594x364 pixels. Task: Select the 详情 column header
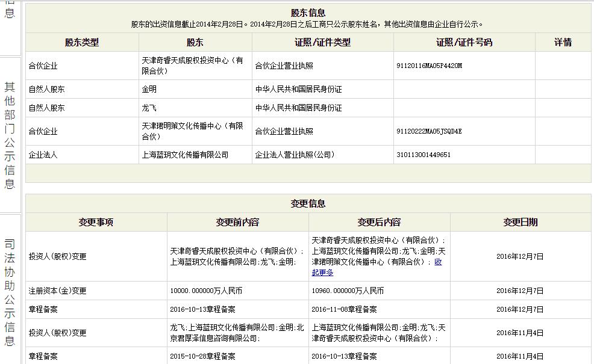[x=563, y=42]
